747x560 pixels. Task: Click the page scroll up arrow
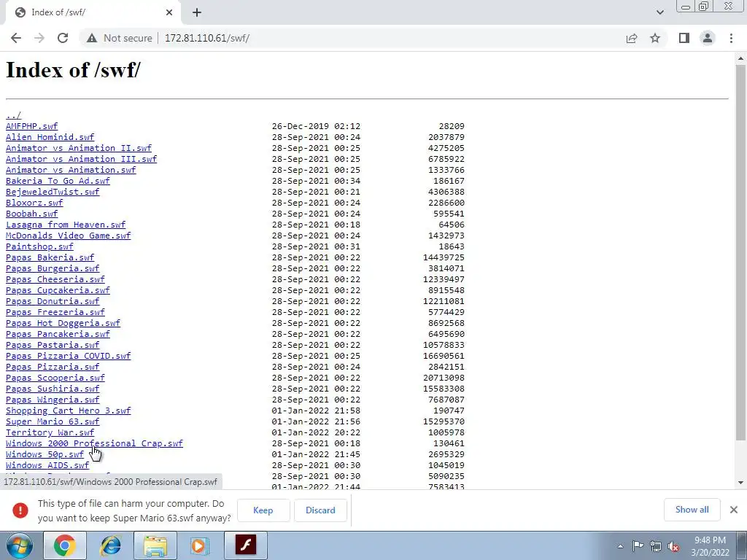click(x=740, y=58)
